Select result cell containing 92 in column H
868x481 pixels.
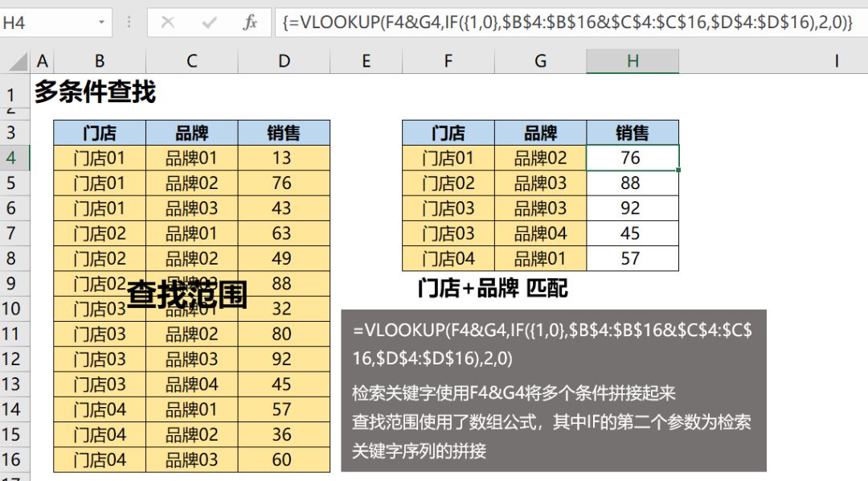pyautogui.click(x=633, y=208)
